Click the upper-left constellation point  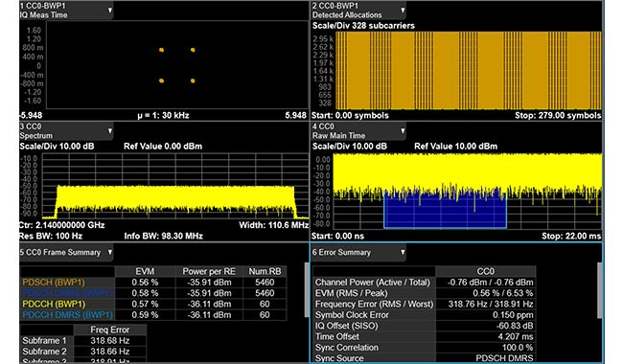coord(161,50)
